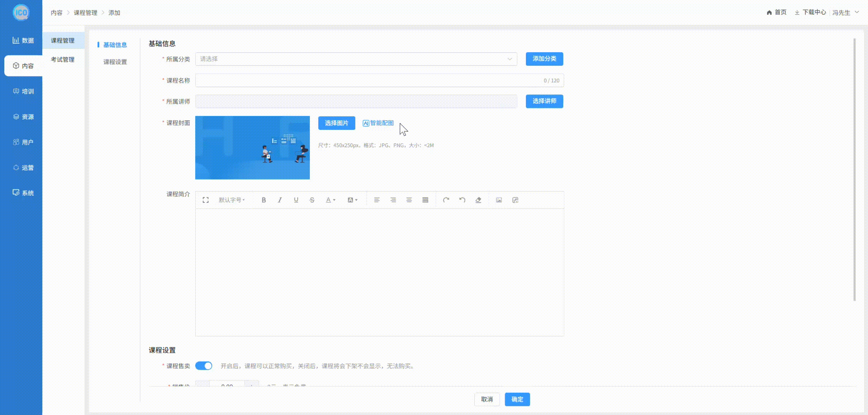
Task: Click the fullscreen editor icon
Action: click(206, 200)
